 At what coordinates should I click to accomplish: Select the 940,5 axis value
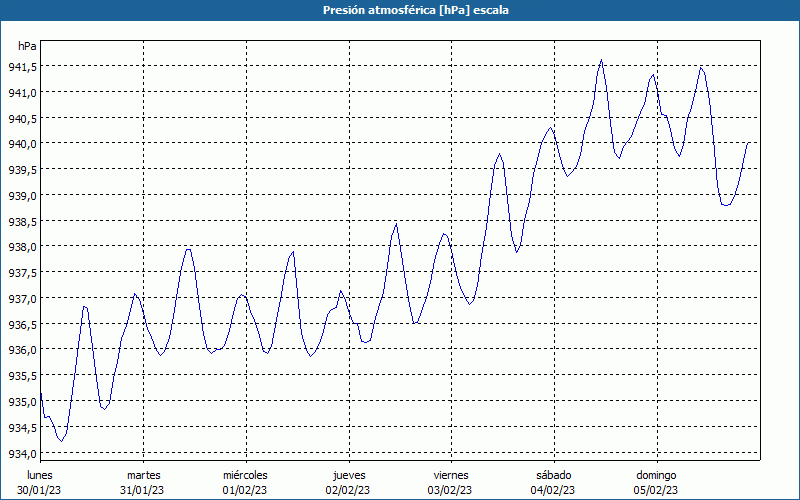click(x=22, y=118)
